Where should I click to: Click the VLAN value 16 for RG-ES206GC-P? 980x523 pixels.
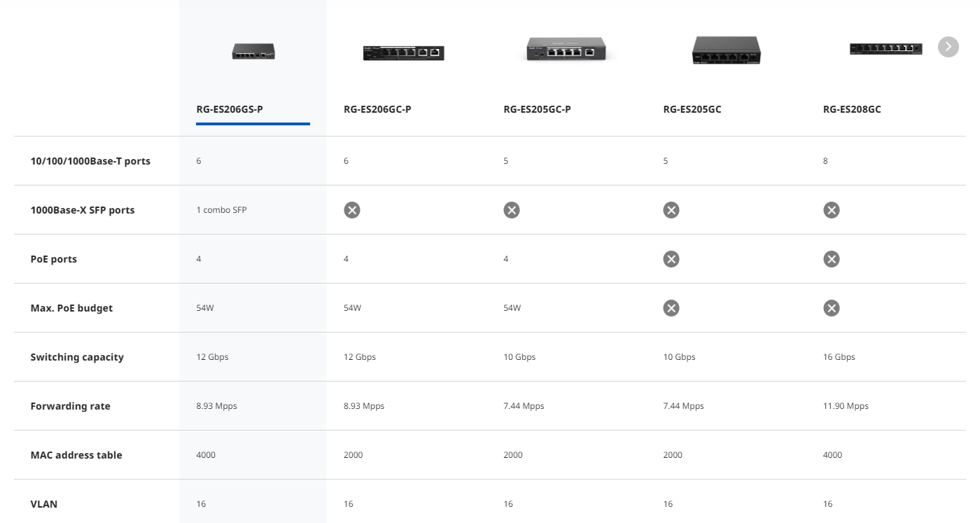coord(349,504)
